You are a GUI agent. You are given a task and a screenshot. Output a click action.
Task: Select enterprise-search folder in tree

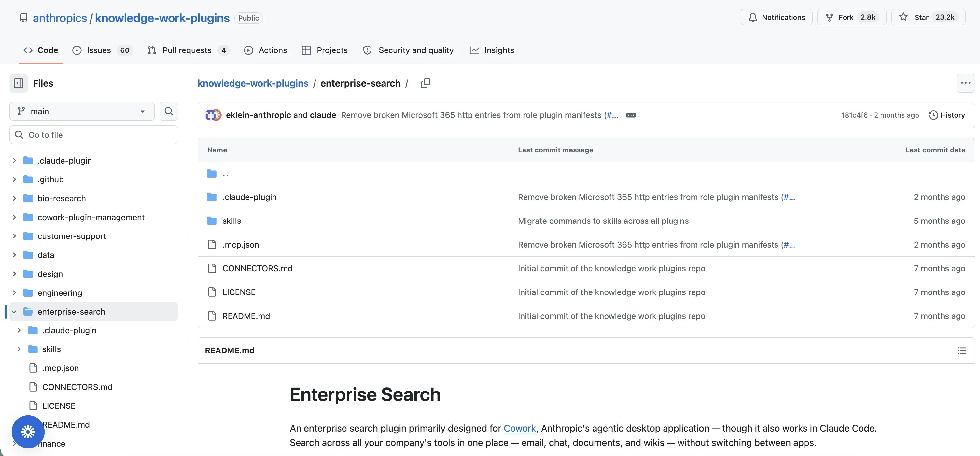(93, 312)
